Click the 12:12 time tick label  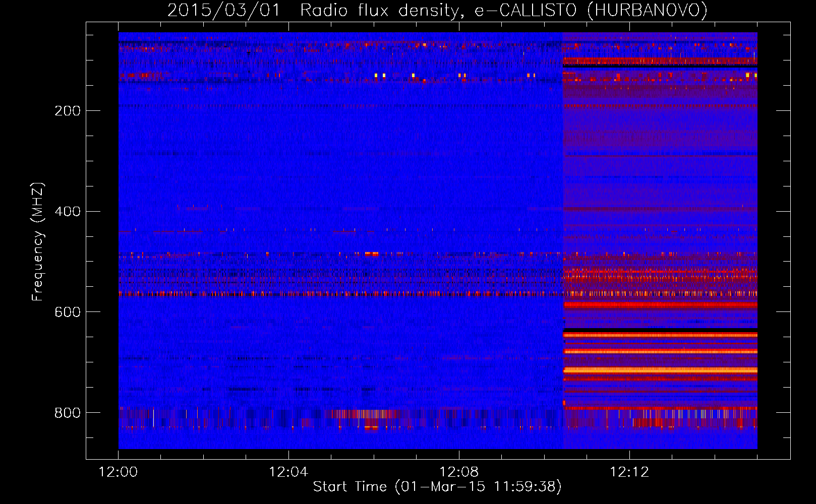pos(629,472)
